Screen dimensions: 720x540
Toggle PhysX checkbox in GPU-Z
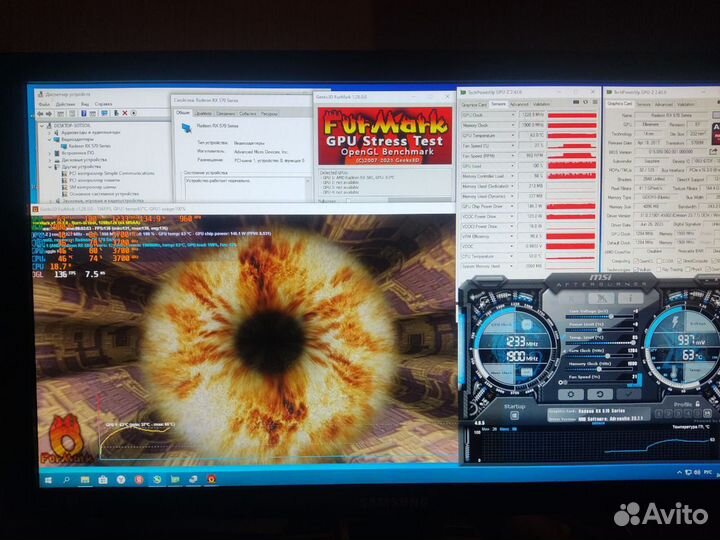[x=689, y=270]
